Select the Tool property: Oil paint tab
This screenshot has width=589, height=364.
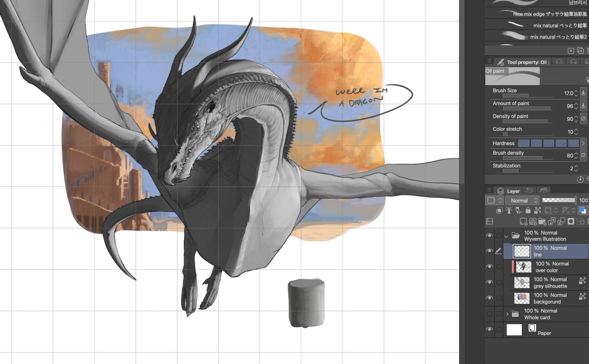522,62
